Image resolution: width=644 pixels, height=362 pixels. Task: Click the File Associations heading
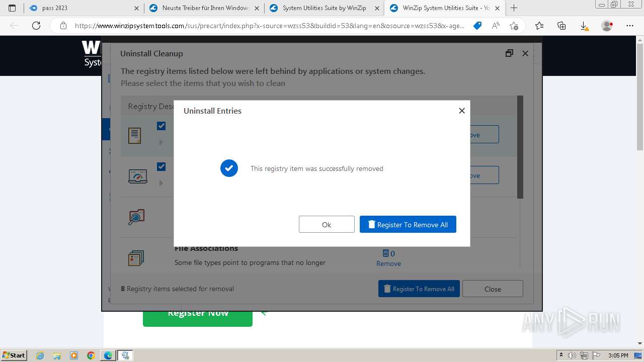point(206,248)
